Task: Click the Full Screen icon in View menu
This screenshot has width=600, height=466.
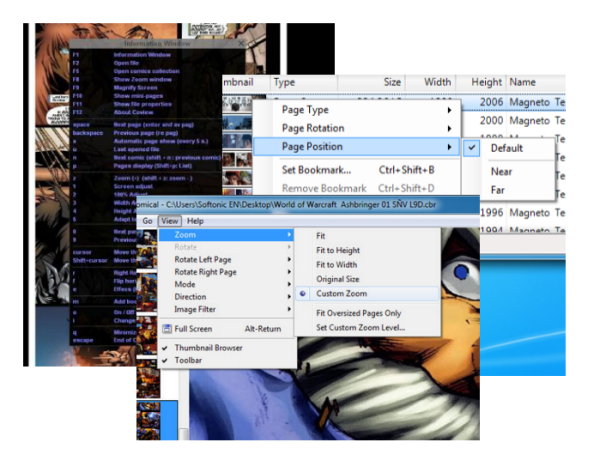Action: coord(167,328)
